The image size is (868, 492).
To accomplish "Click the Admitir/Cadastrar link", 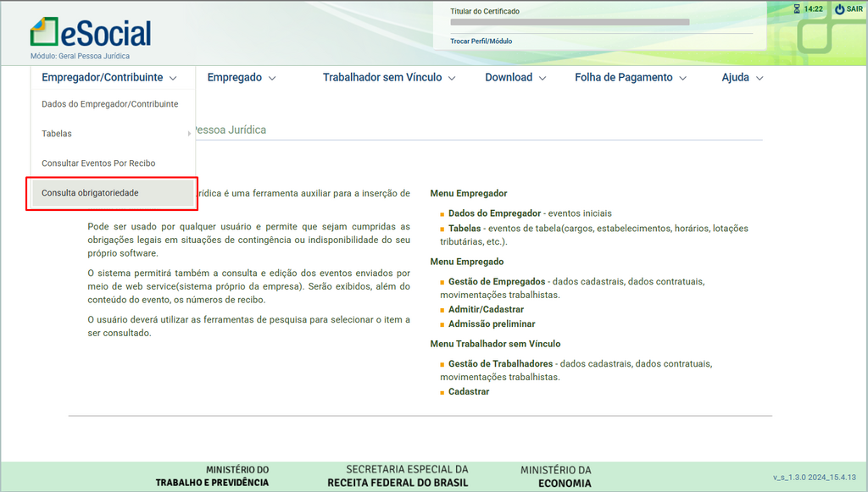I will tap(486, 309).
